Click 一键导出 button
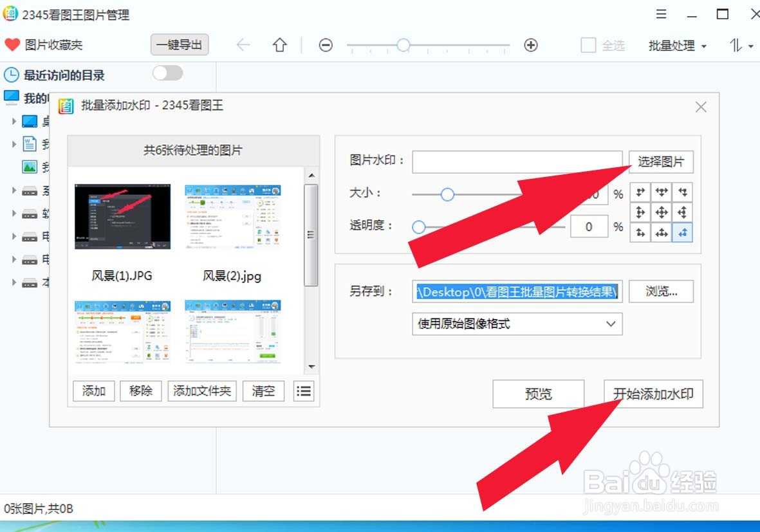This screenshot has width=760, height=532. 180,44
